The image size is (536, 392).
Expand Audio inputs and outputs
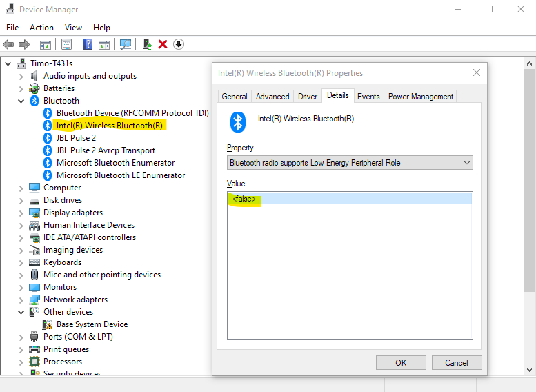pyautogui.click(x=21, y=77)
